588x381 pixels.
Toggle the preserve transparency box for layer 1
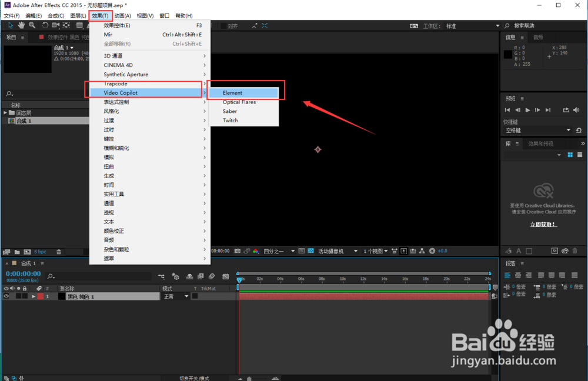[x=195, y=296]
